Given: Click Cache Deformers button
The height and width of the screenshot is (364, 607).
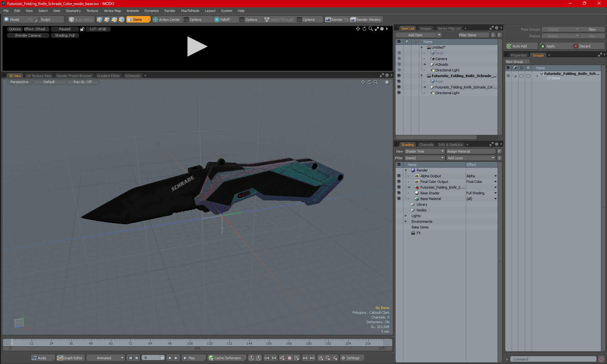Looking at the screenshot, I should point(227,358).
